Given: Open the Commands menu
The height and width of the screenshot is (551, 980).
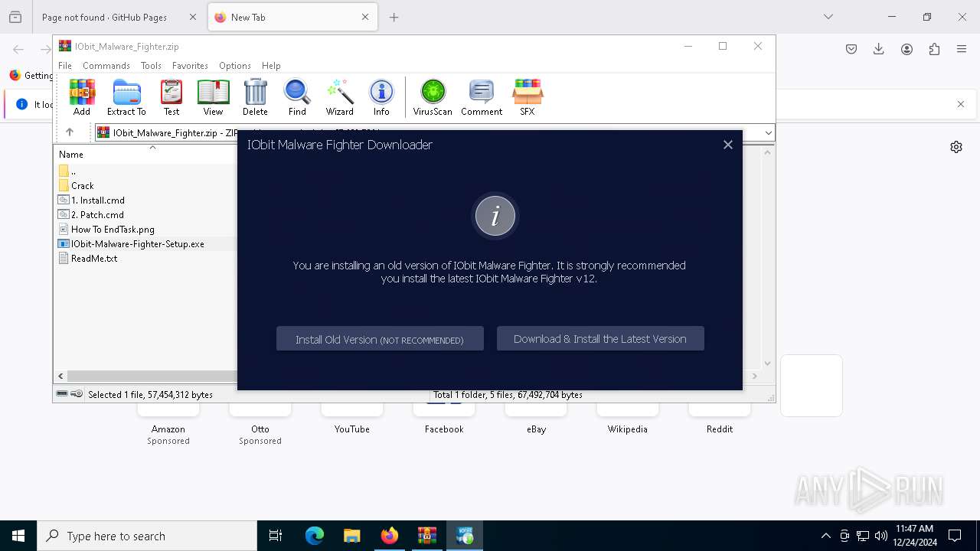Looking at the screenshot, I should [x=106, y=66].
